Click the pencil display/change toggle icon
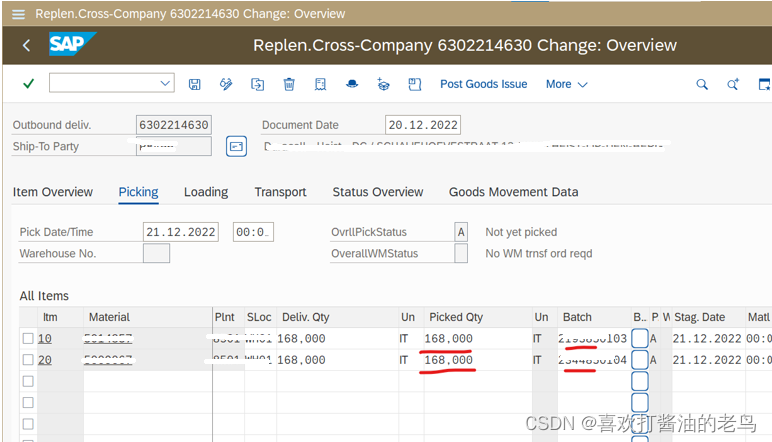The image size is (772, 442). [x=226, y=84]
